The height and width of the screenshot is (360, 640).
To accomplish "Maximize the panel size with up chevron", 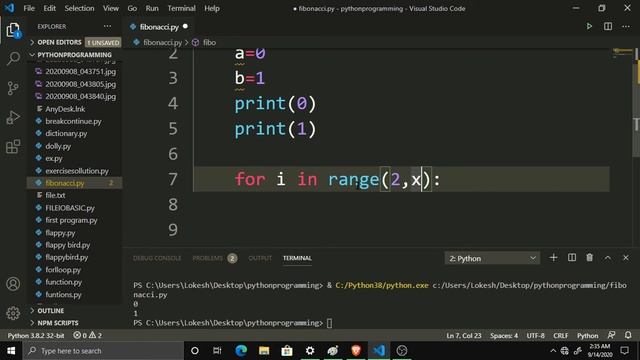I will 608,258.
